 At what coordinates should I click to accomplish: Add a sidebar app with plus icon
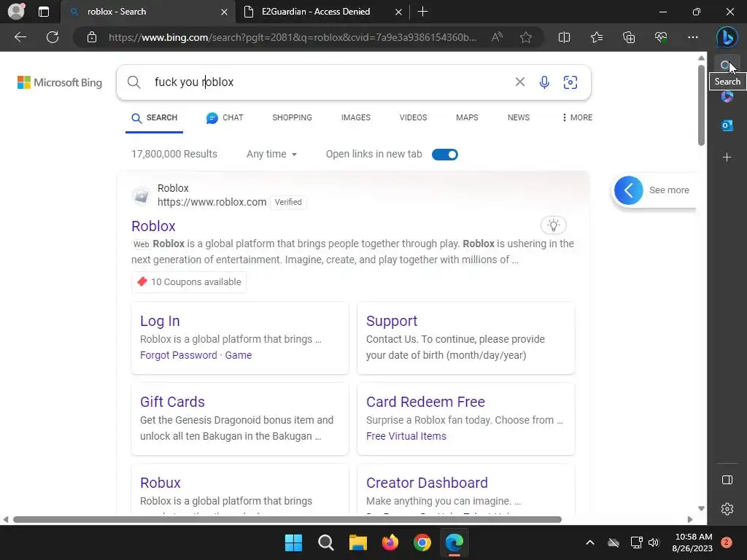tap(727, 157)
